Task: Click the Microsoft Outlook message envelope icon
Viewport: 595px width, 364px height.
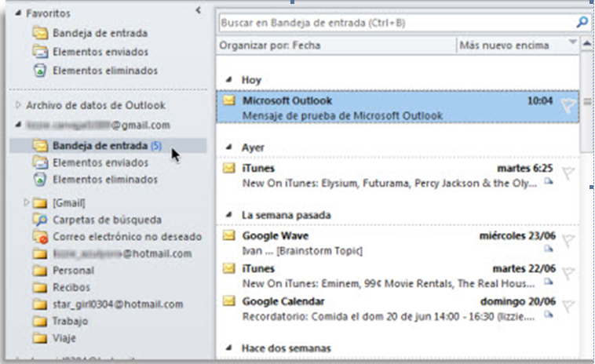Action: [x=229, y=100]
